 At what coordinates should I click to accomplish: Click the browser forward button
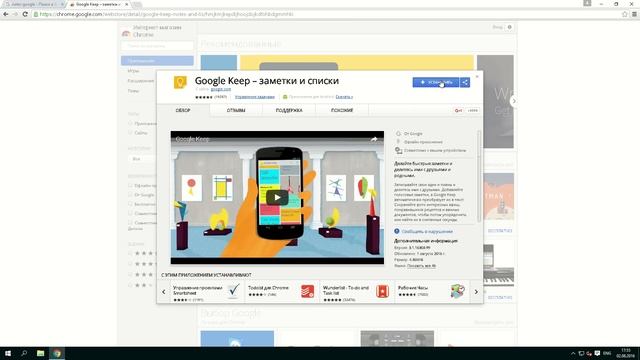point(15,14)
